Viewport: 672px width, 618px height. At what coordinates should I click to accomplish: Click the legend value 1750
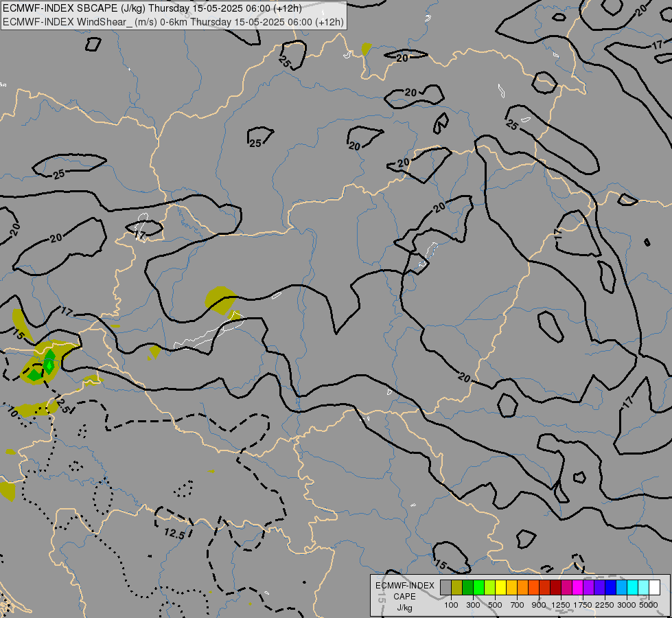[x=583, y=605]
